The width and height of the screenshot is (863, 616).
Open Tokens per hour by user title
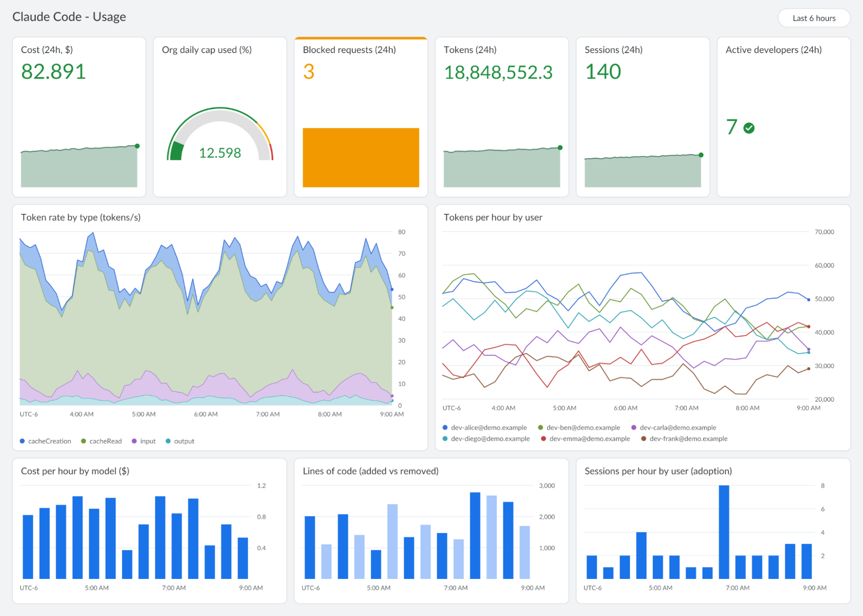(x=493, y=217)
